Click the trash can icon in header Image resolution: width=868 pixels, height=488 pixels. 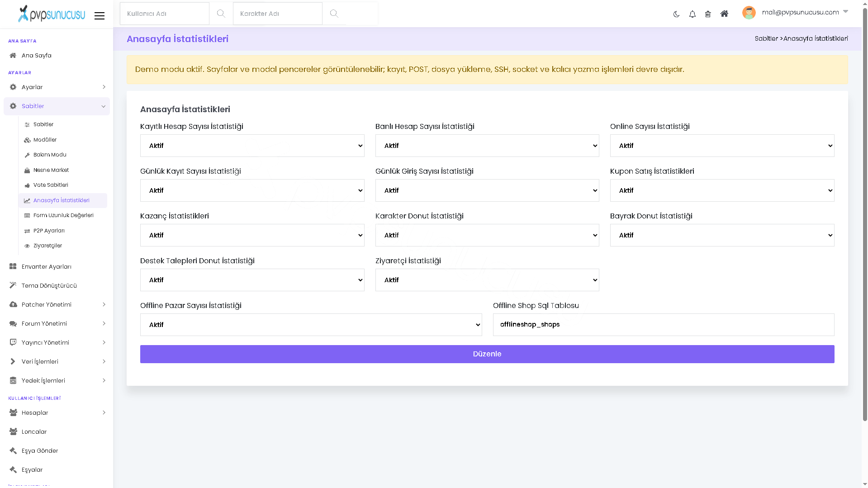tap(708, 14)
